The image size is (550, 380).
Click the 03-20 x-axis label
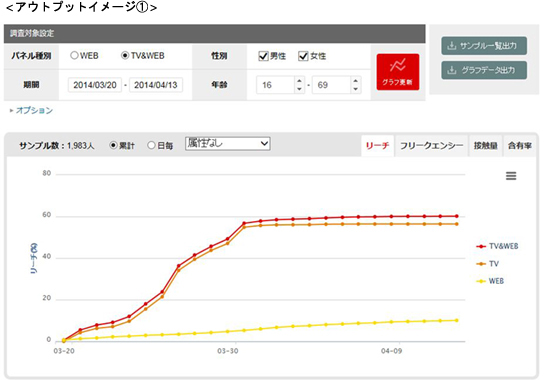pos(64,351)
